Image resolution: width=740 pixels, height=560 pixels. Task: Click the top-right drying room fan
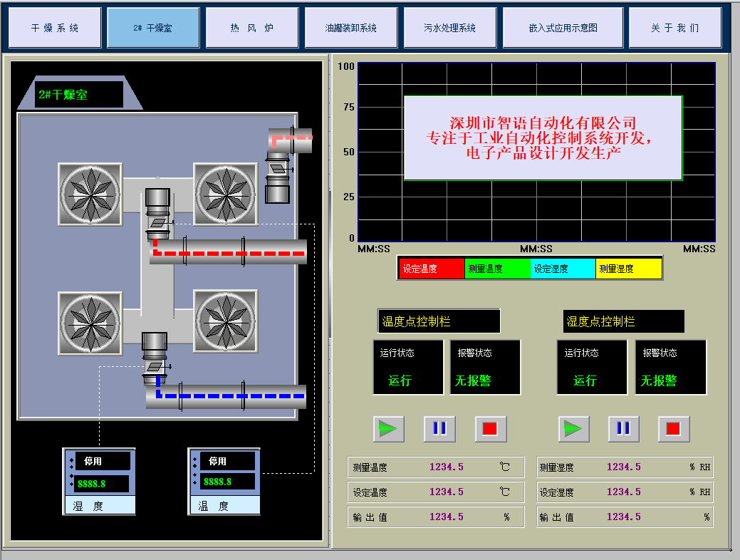tap(226, 194)
